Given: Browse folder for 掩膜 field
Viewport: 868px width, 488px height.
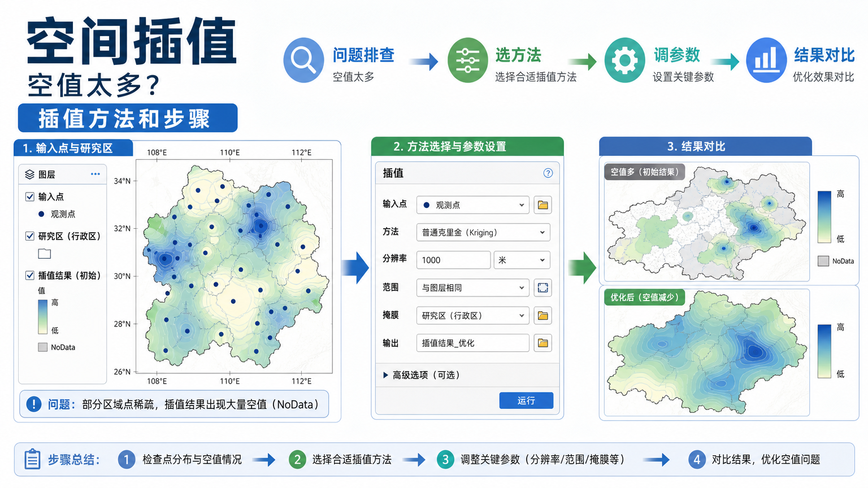Looking at the screenshot, I should pyautogui.click(x=542, y=315).
